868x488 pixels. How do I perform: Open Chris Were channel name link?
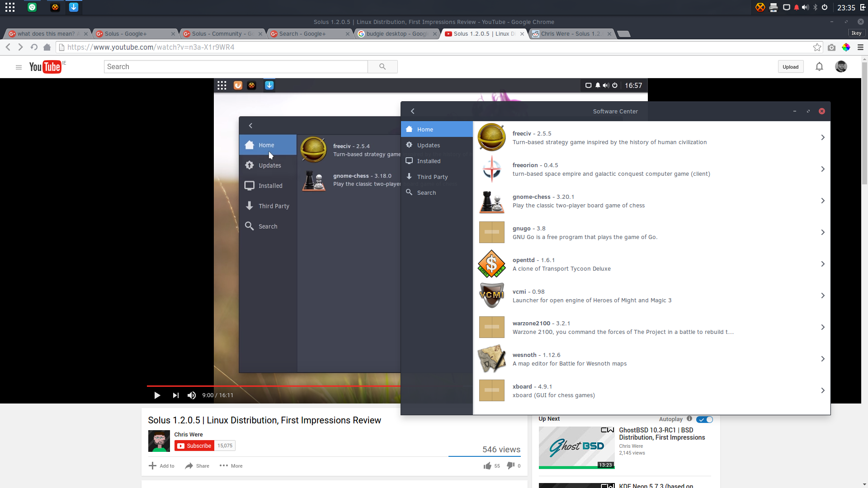point(189,434)
